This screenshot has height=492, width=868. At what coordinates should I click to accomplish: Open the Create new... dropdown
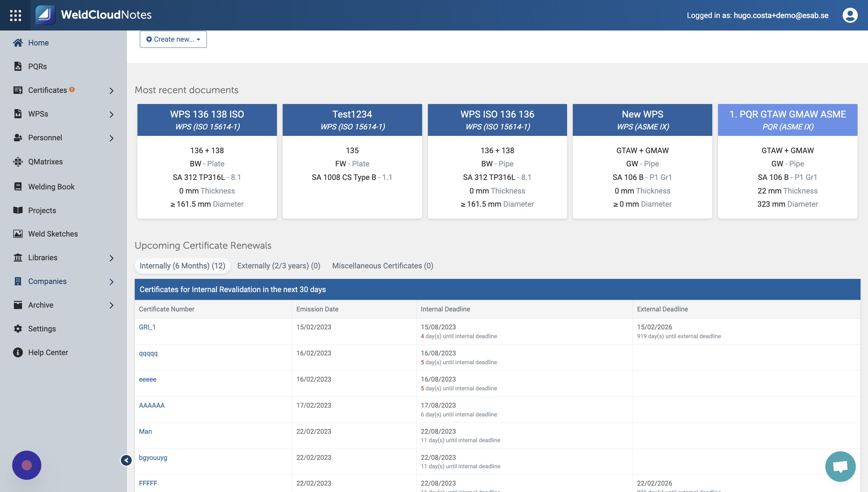173,39
